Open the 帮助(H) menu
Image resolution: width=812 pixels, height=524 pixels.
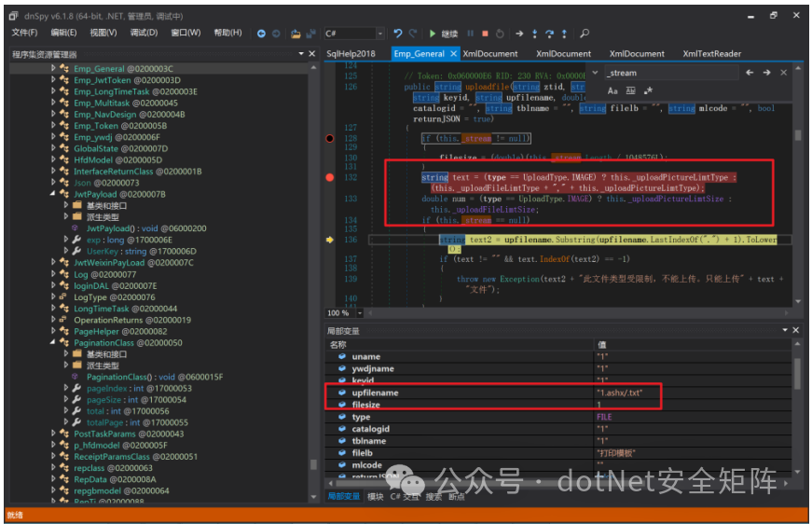(x=227, y=34)
